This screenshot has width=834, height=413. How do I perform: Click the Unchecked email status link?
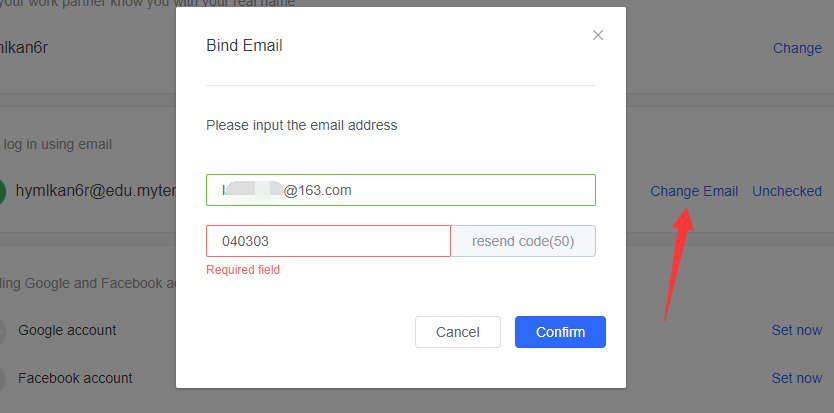click(x=787, y=191)
